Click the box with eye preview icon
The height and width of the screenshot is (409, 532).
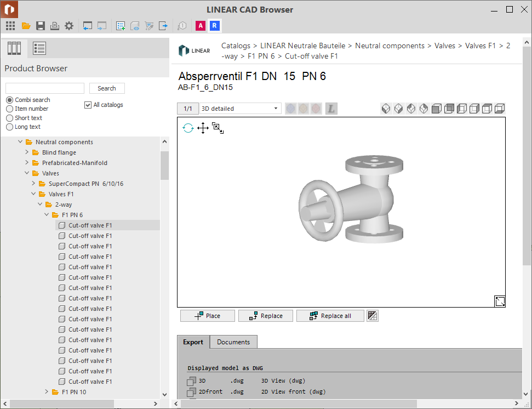135,26
